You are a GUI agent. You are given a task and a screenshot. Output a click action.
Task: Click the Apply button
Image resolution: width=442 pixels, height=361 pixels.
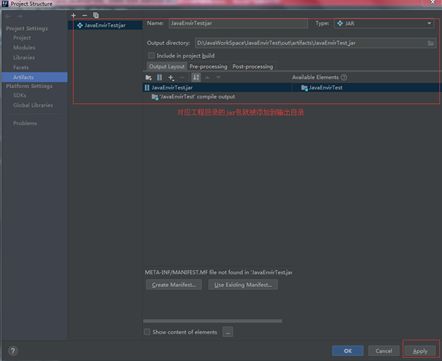420,351
